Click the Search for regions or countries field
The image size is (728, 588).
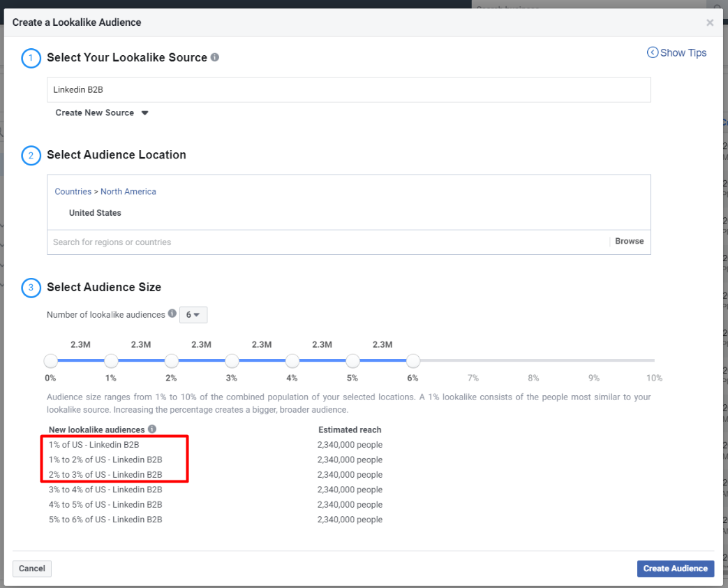point(328,242)
